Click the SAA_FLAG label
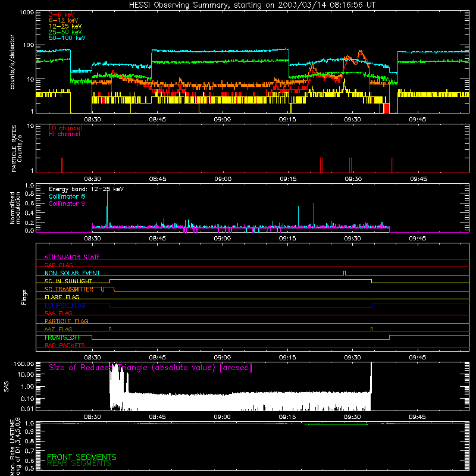Screen dimensions: 476x476 pyautogui.click(x=58, y=313)
